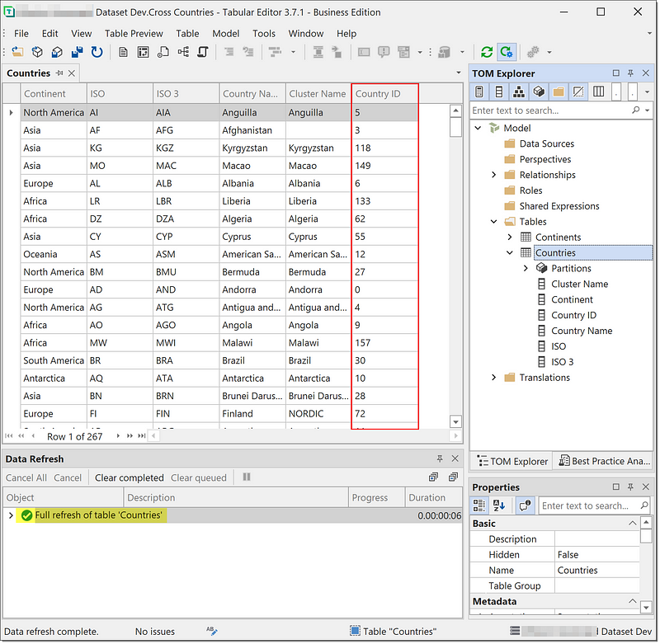
Task: Expand the Partitions node under Countries
Action: (526, 268)
